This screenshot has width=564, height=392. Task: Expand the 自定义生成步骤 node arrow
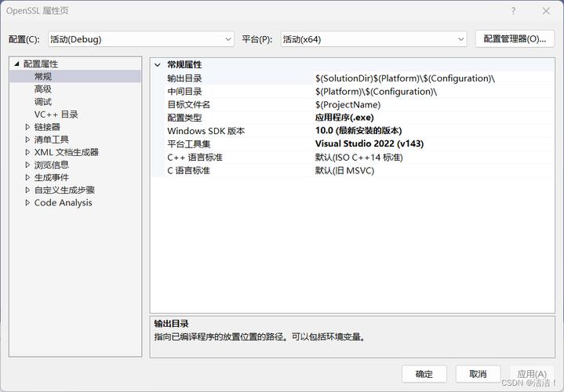click(27, 190)
